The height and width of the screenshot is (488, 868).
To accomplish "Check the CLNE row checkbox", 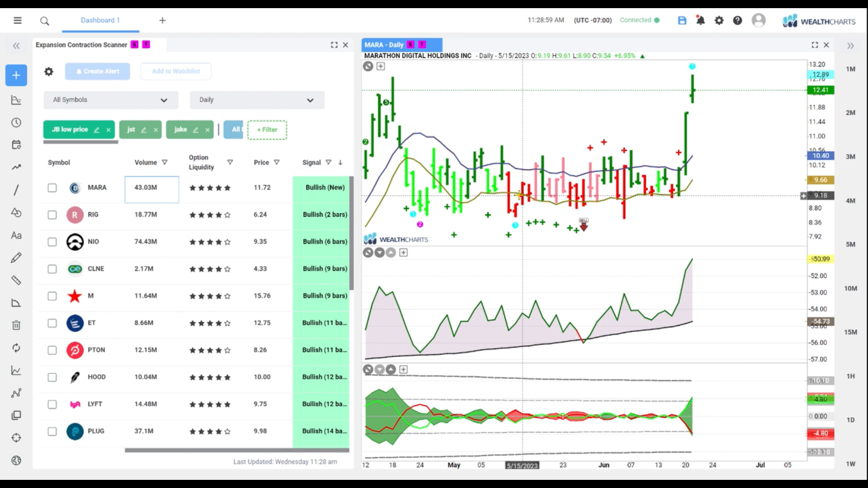I will 52,269.
